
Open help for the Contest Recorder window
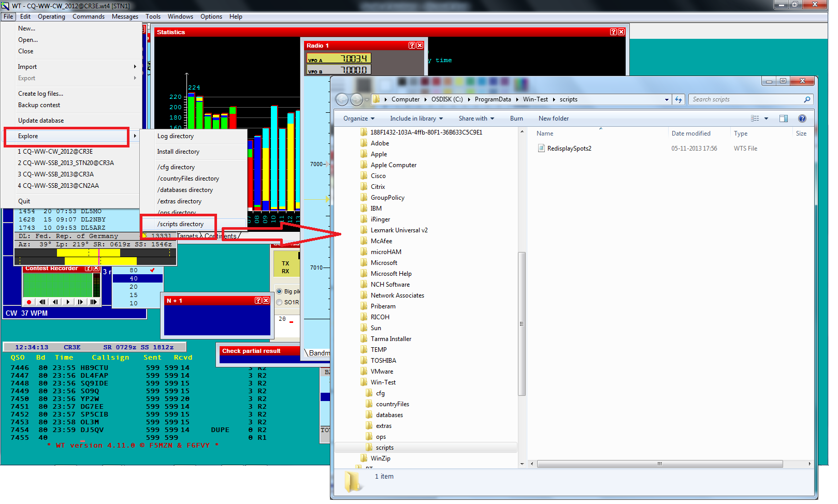point(89,269)
